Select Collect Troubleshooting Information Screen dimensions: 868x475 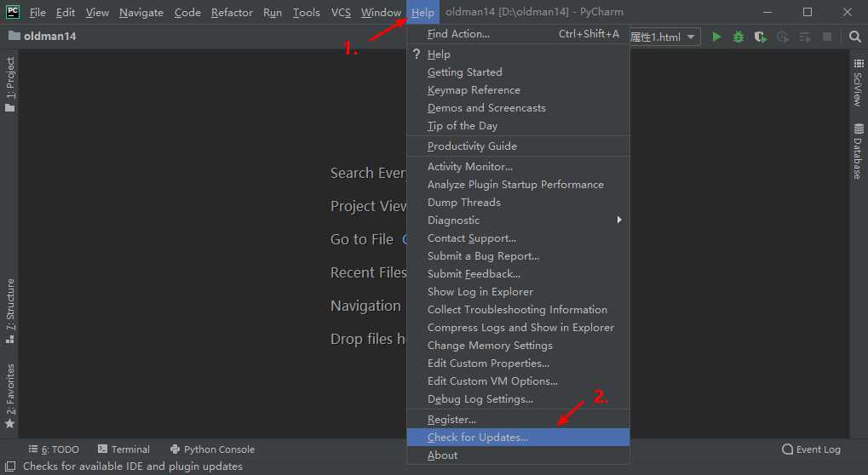[518, 310]
